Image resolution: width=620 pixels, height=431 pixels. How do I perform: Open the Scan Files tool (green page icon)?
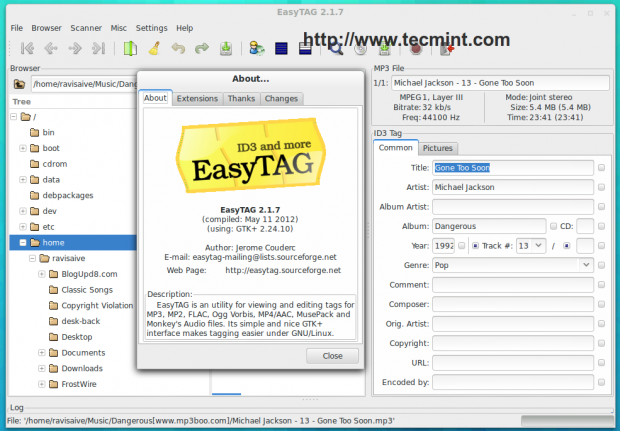coord(130,49)
